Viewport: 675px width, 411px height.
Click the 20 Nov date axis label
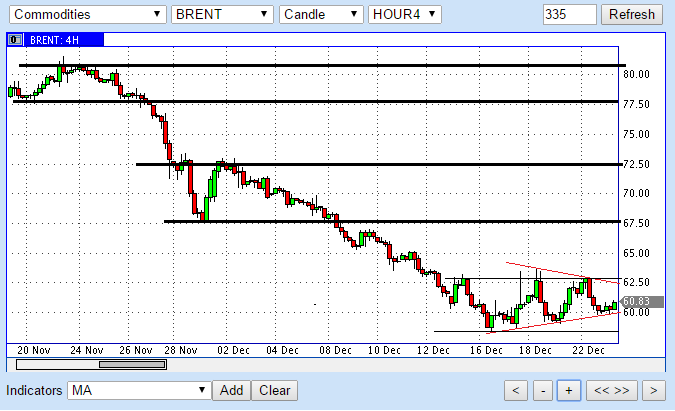point(34,350)
